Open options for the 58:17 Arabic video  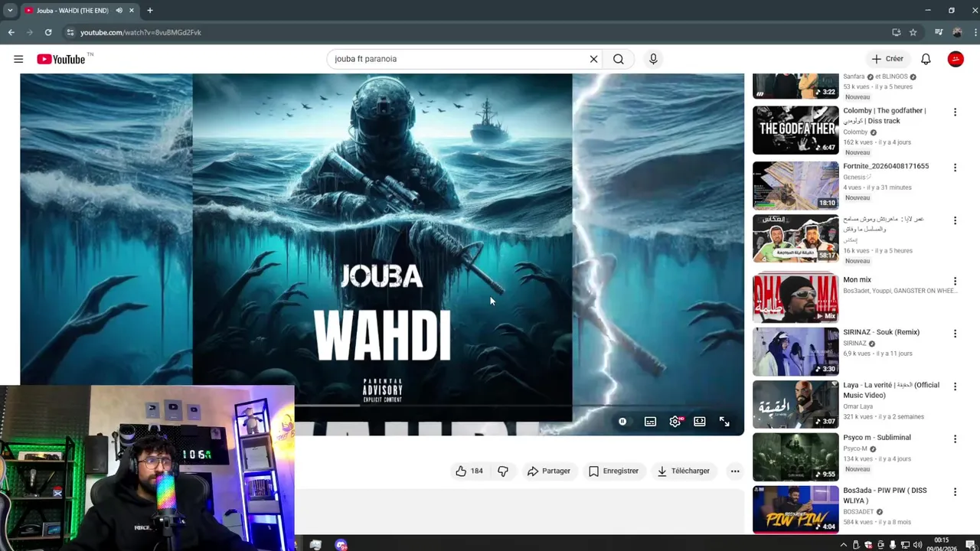click(x=955, y=220)
